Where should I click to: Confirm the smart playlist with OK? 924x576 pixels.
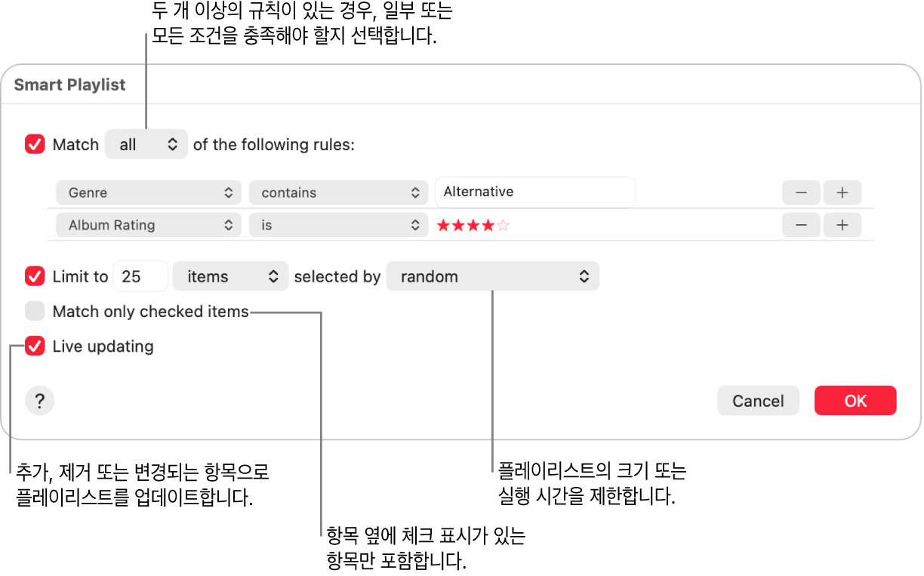tap(855, 401)
